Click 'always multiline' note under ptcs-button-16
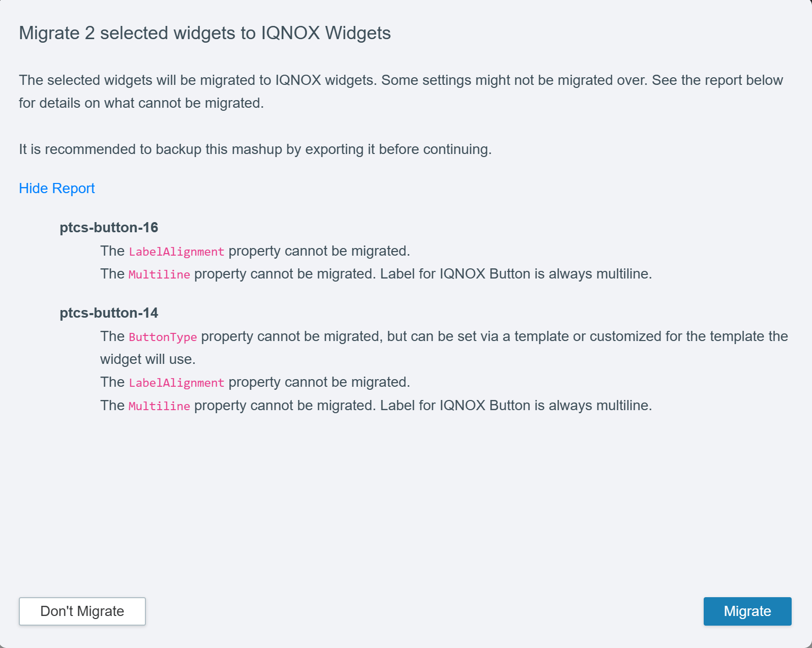Image resolution: width=812 pixels, height=648 pixels. click(x=599, y=274)
